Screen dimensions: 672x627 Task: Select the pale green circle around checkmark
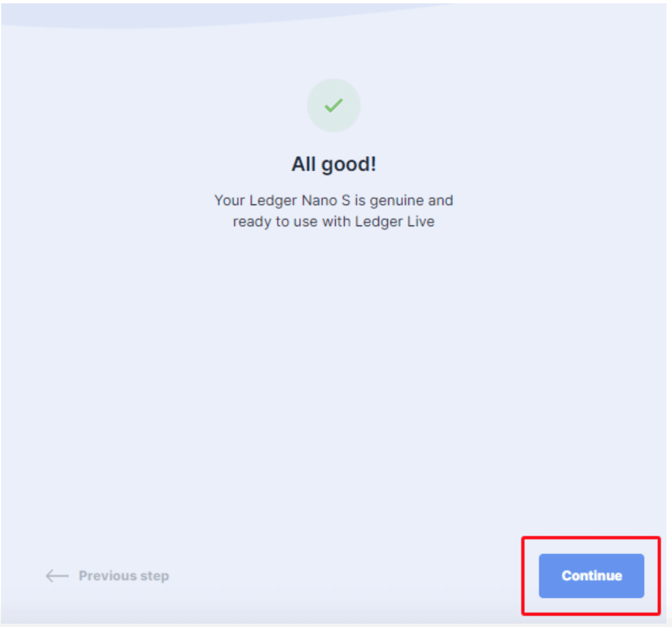(334, 105)
